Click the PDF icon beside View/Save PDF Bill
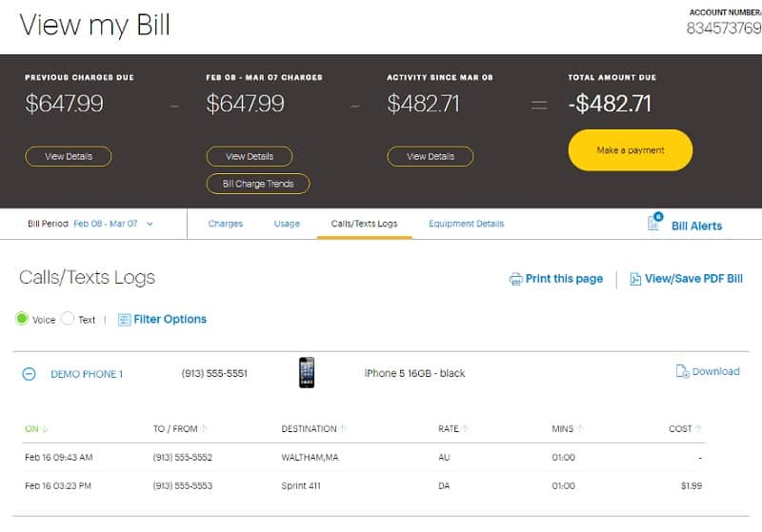Screen dimensions: 762x532 point(635,279)
